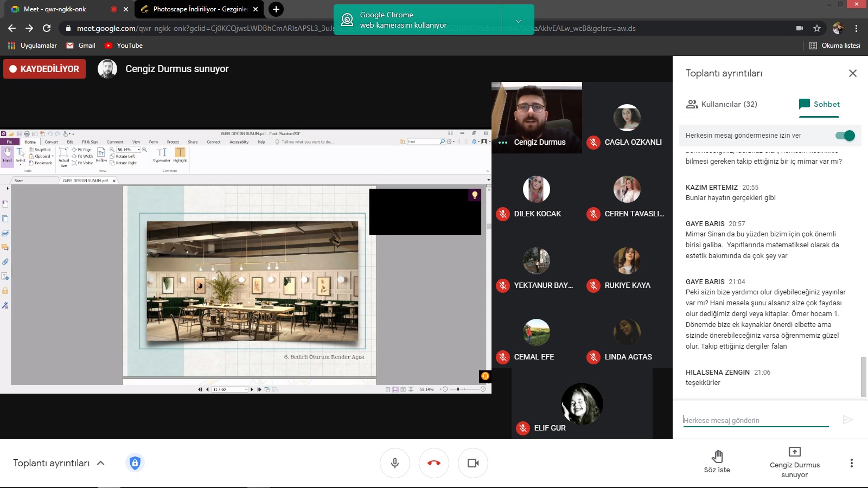The image size is (868, 488).
Task: Click the meeting security shield icon
Action: 135,463
